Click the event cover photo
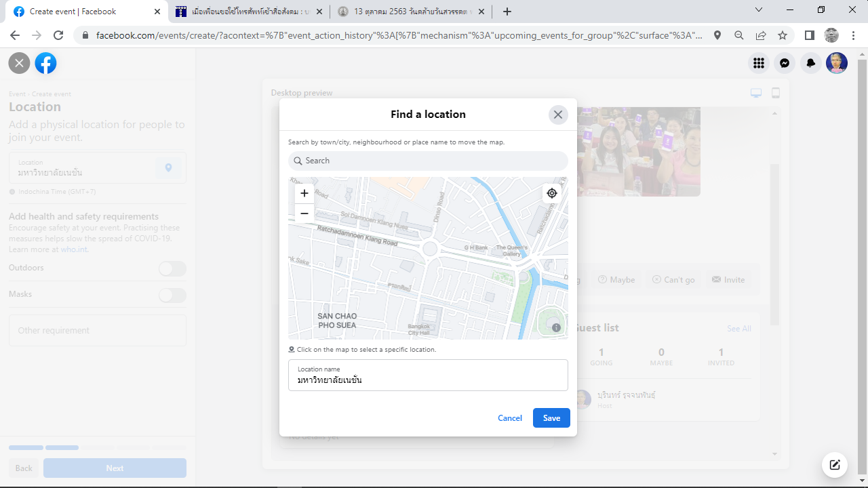 [637, 152]
